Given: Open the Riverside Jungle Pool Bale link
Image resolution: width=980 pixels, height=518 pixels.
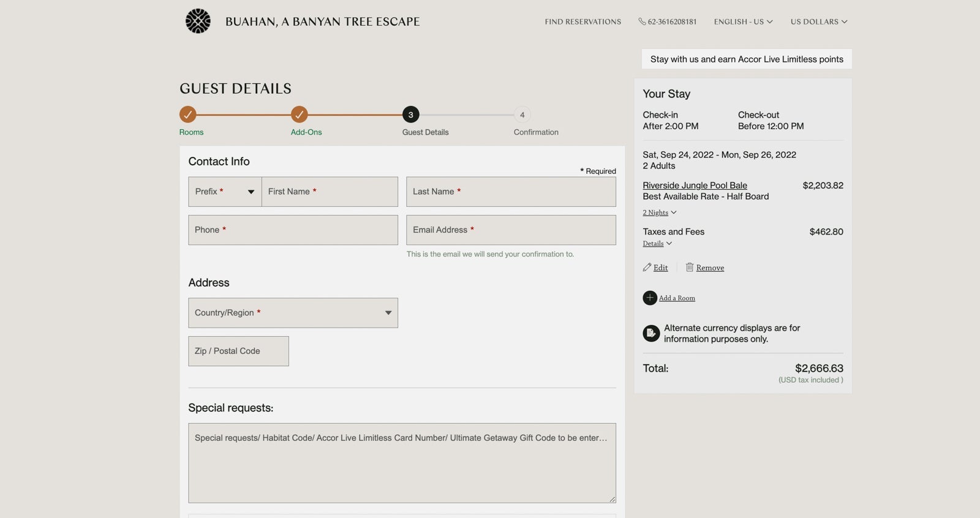Looking at the screenshot, I should [x=695, y=185].
